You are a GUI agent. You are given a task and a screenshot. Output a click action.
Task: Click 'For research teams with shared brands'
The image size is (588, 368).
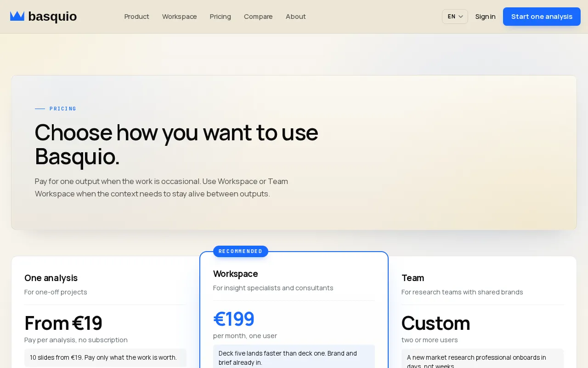462,292
